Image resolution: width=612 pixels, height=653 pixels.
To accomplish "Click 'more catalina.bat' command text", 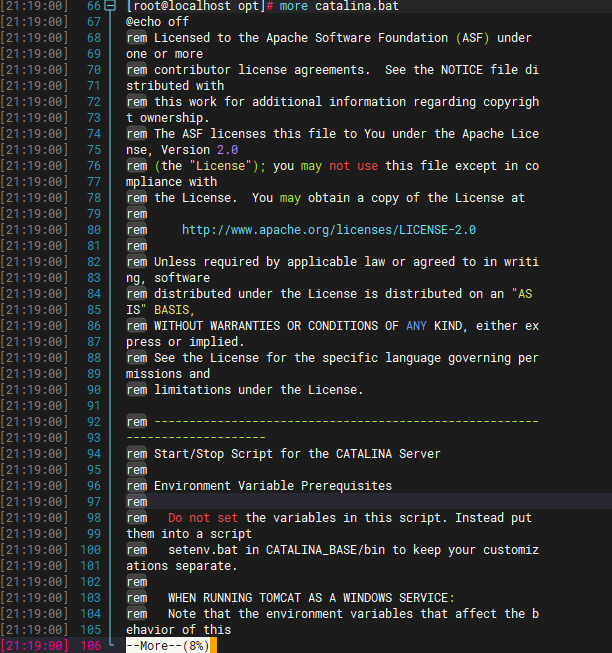I will pos(339,6).
